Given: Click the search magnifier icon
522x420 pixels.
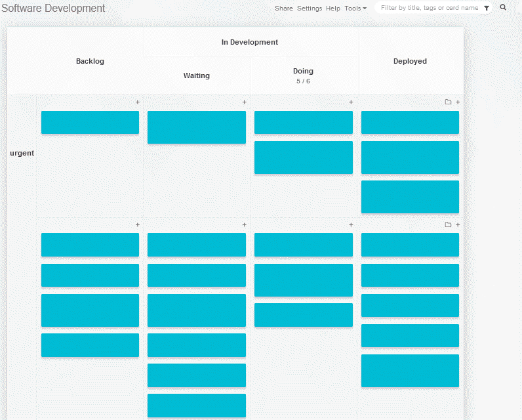Looking at the screenshot, I should (x=503, y=7).
